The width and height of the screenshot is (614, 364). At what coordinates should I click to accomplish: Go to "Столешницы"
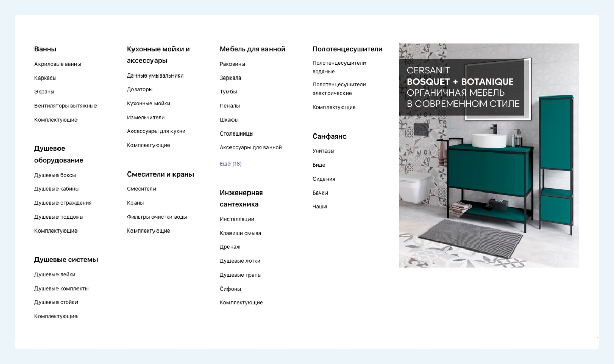(237, 134)
